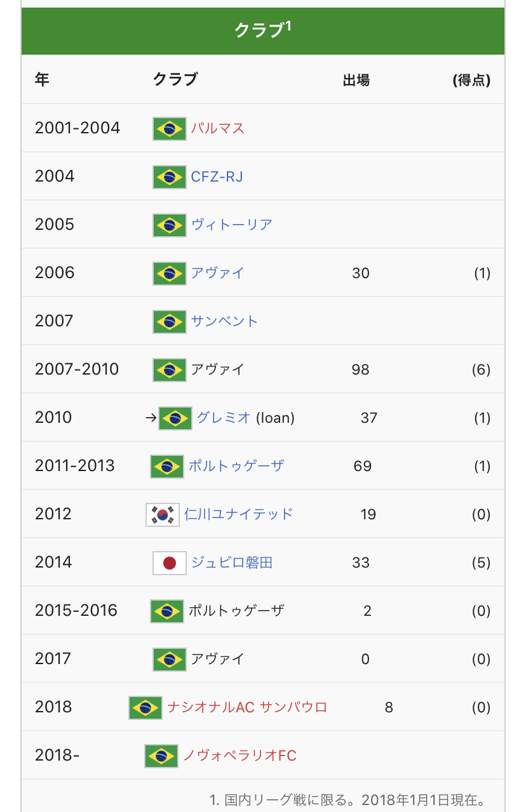Tap the South Korea flag icon
526x812 pixels.
point(163,515)
